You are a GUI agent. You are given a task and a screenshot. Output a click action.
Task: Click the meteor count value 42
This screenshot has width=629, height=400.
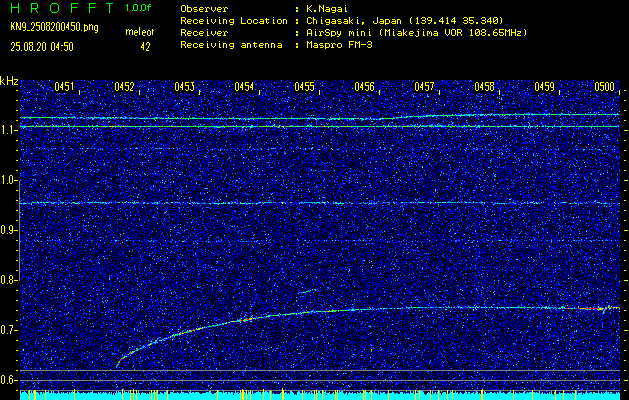145,47
